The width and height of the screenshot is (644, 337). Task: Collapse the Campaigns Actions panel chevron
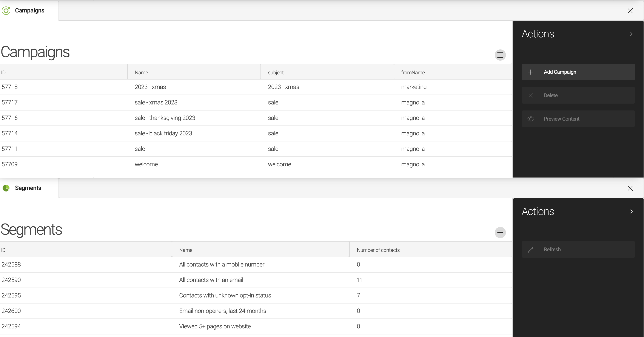(631, 34)
